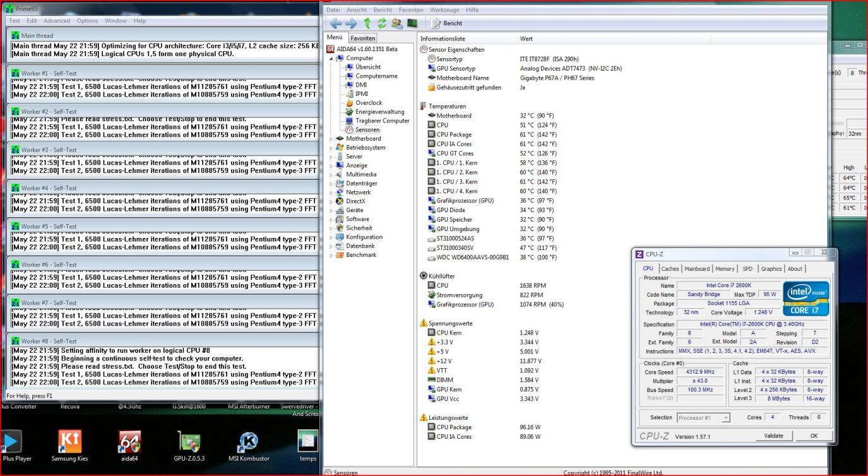
Task: Click the Kühllüfter fan section icon
Action: click(x=424, y=276)
